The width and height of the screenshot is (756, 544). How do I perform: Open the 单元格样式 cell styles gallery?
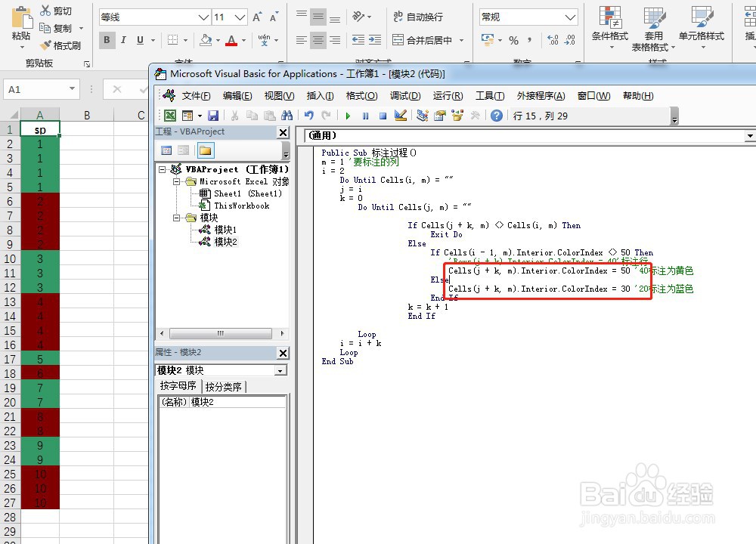pyautogui.click(x=702, y=28)
